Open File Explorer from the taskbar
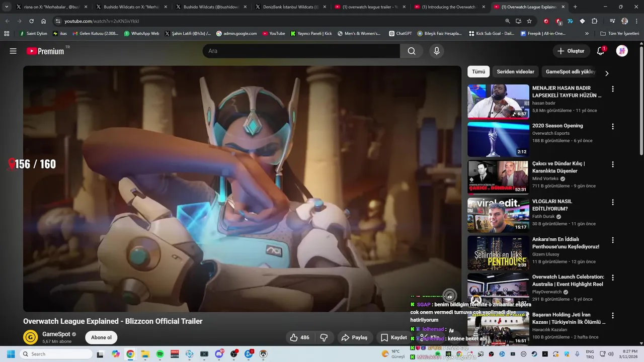 coord(145,354)
